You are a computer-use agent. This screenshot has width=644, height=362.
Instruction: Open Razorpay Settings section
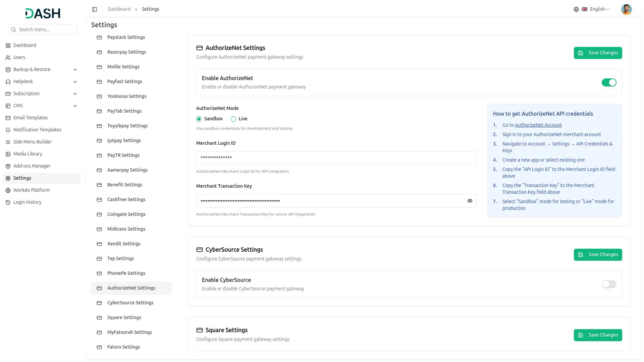(131, 52)
